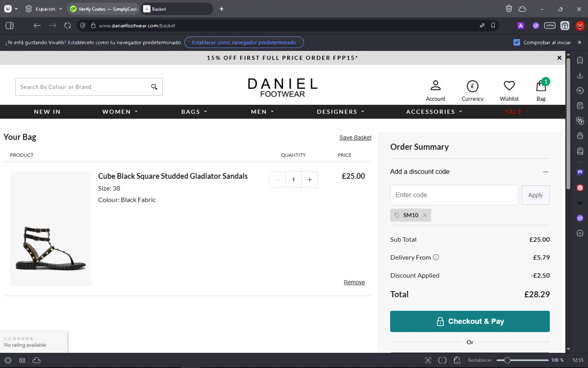588x368 pixels.
Task: Switch to the Verify Codes SimplyCodes tab
Action: click(x=103, y=9)
